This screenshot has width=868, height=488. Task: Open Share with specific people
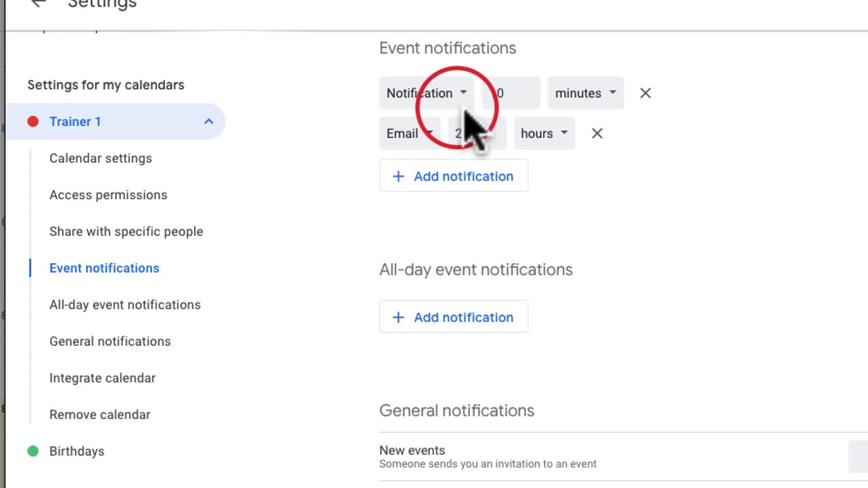(x=126, y=231)
